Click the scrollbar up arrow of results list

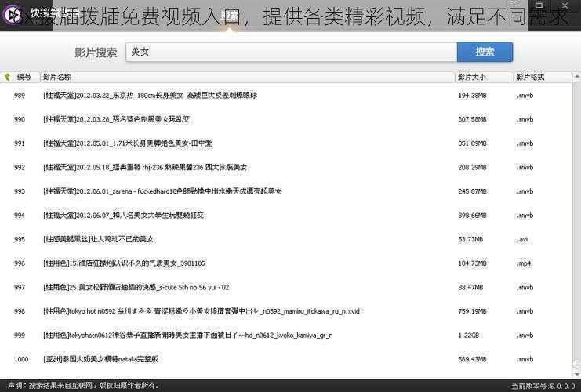point(576,77)
